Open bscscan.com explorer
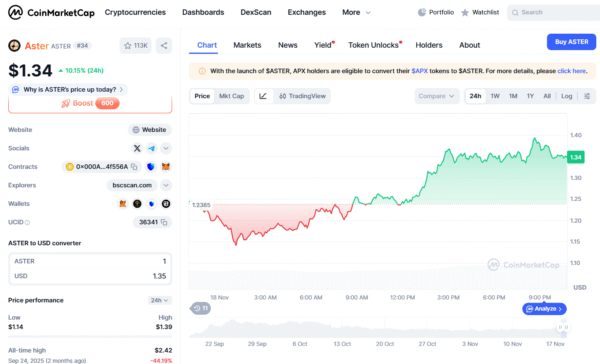 point(132,185)
